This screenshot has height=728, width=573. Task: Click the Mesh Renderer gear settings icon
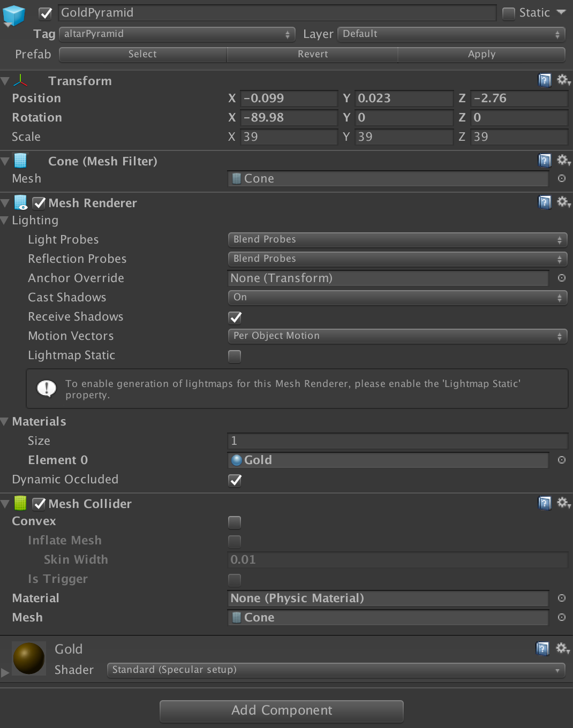click(x=563, y=202)
